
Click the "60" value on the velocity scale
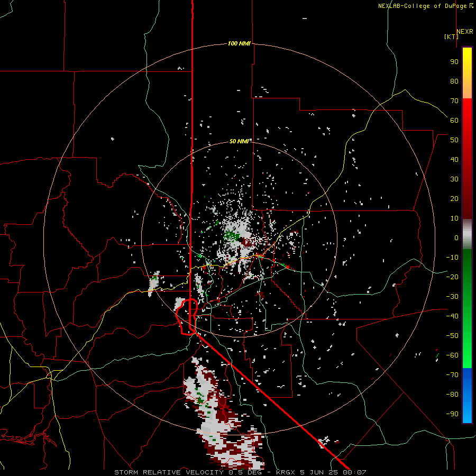(x=454, y=121)
